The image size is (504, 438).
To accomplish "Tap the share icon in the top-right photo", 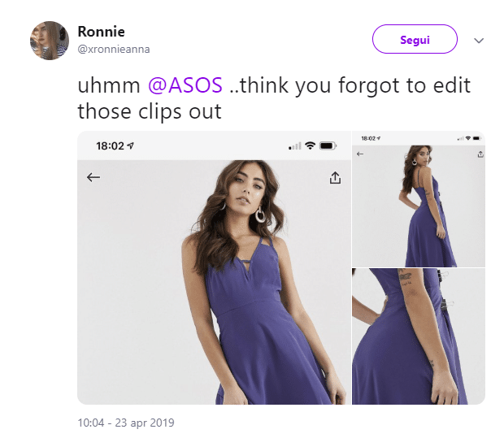I will point(480,153).
